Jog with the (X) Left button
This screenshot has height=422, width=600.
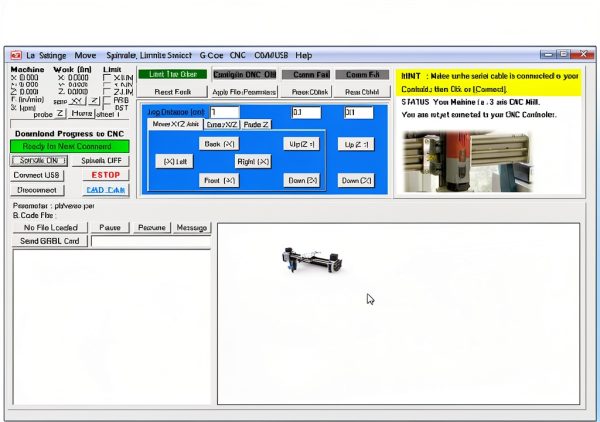(174, 161)
